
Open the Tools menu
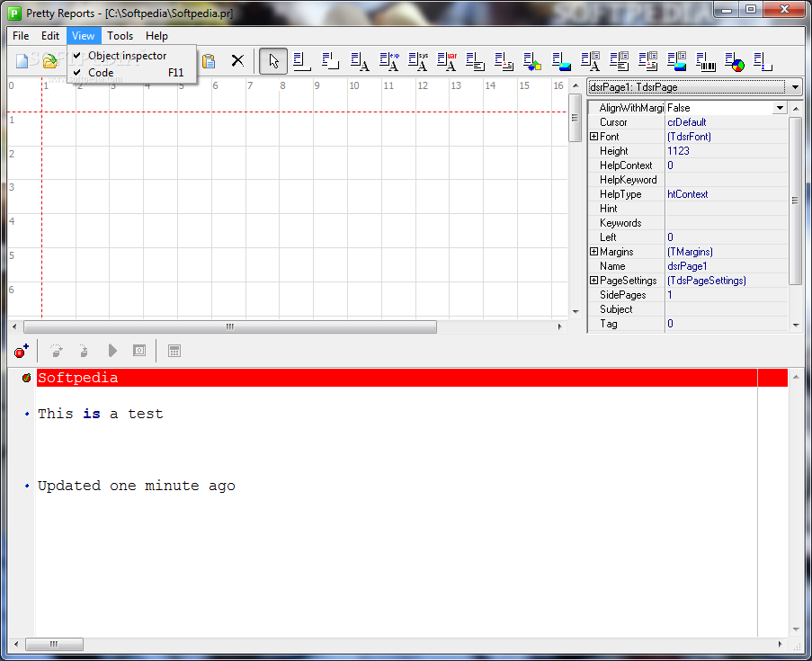[120, 36]
